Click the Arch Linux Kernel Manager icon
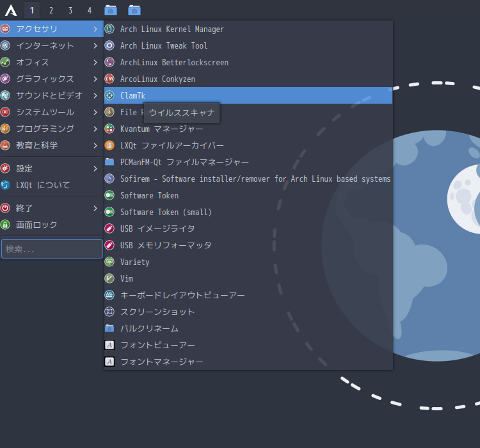 [109, 29]
